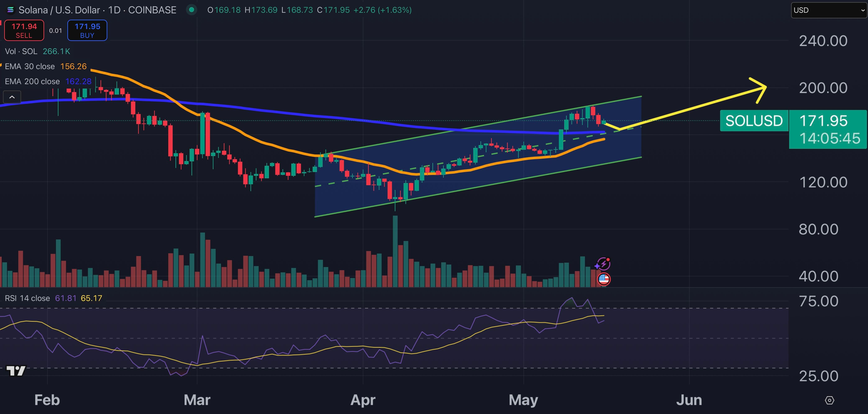Open the Solana / U.S. Dollar symbol title
The image size is (868, 414).
click(97, 10)
